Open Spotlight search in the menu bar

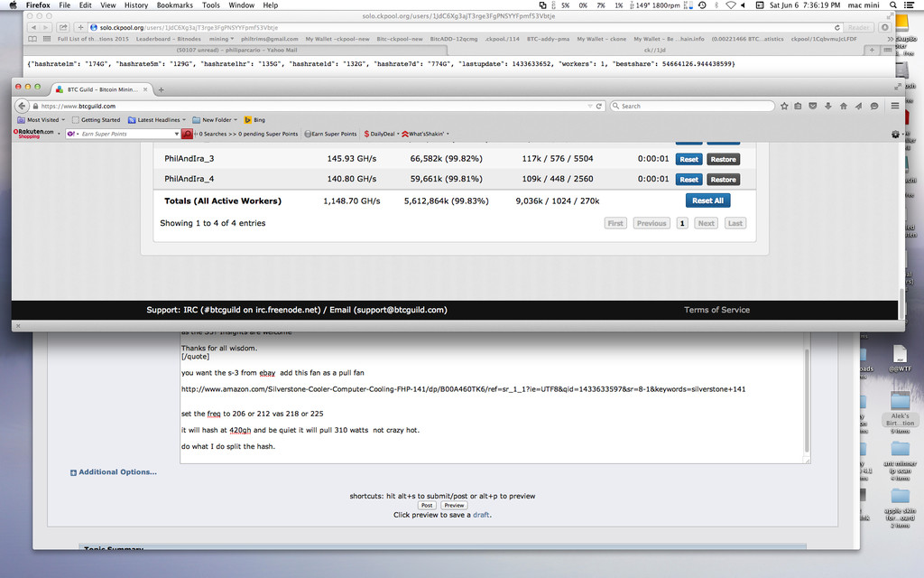pyautogui.click(x=893, y=5)
